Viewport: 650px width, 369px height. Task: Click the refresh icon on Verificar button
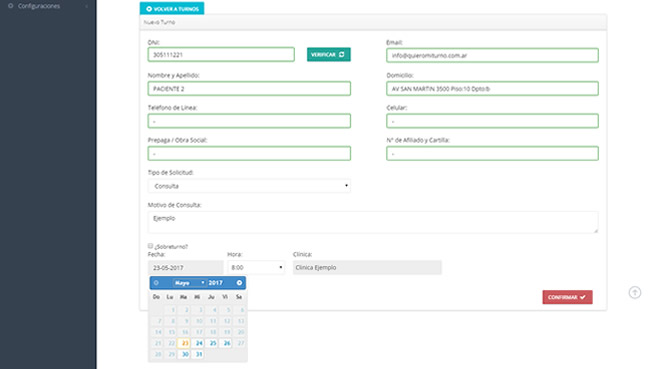(x=342, y=54)
